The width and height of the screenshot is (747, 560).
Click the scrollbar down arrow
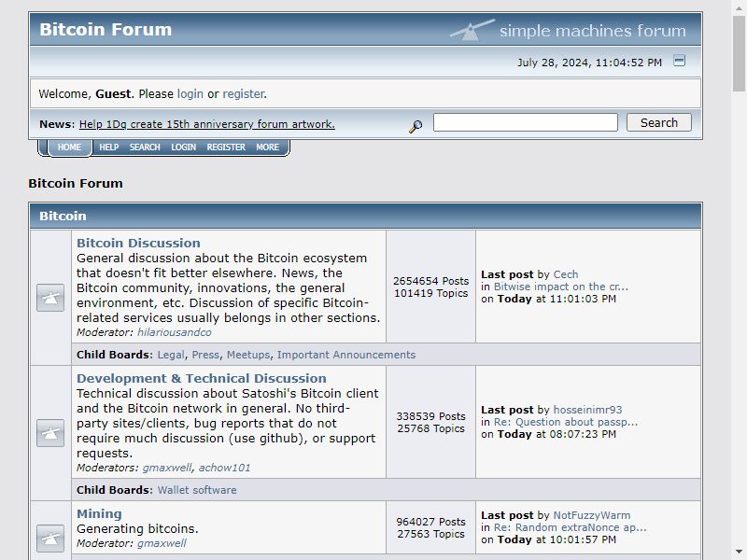[739, 553]
